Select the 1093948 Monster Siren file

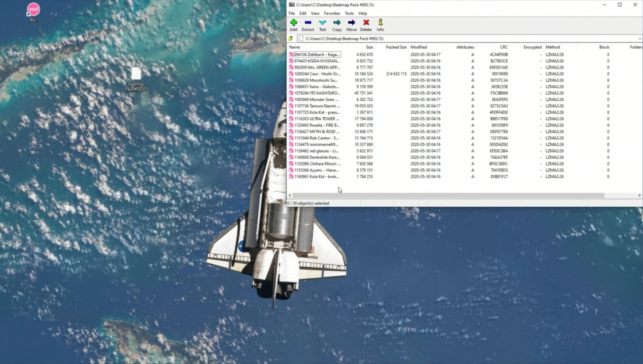pos(316,100)
